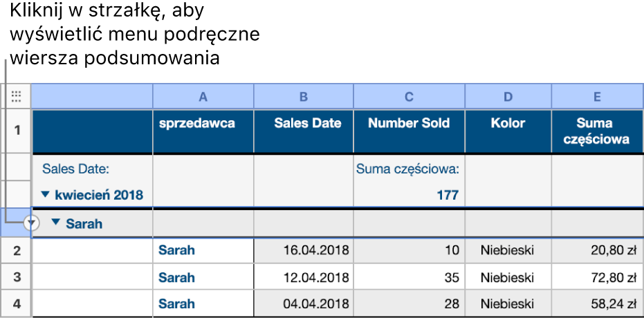The width and height of the screenshot is (644, 318).
Task: Open the summary row arrow menu
Action: point(32,223)
